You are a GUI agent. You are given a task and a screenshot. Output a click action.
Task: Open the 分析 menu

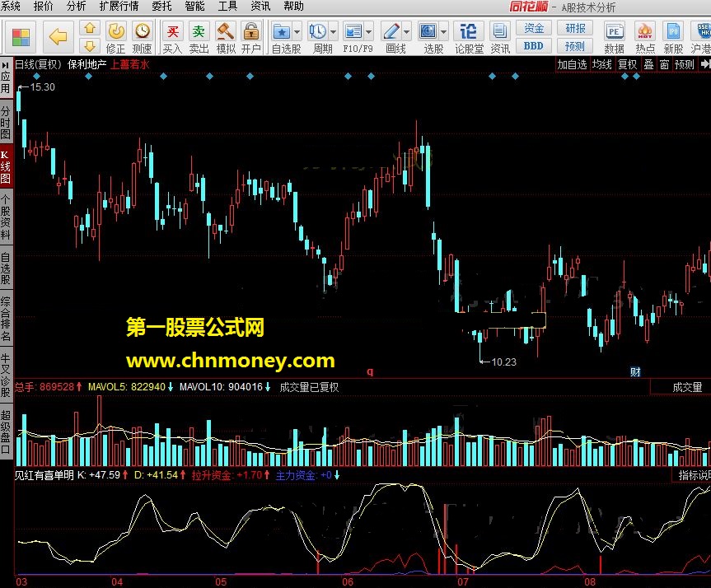[x=76, y=7]
